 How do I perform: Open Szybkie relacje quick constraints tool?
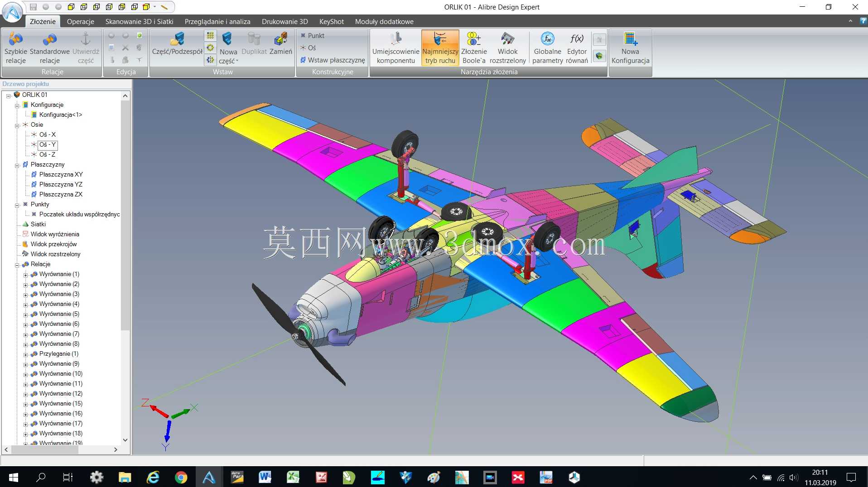point(16,48)
